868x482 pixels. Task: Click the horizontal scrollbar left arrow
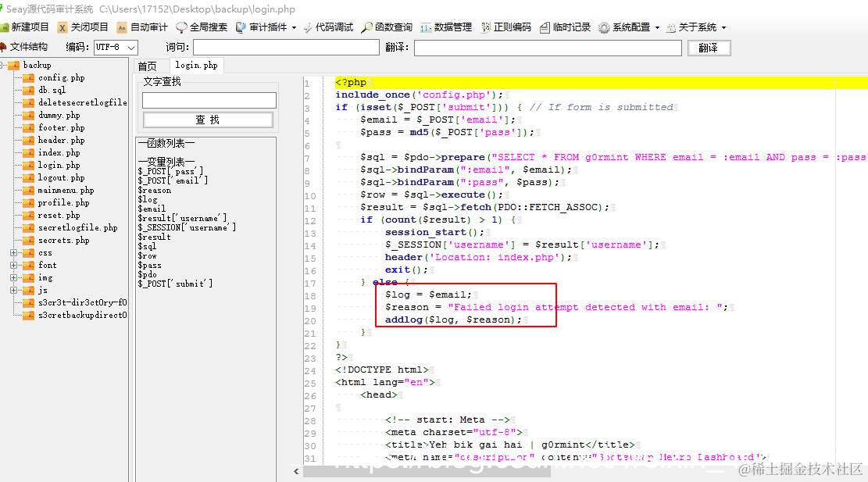click(296, 472)
